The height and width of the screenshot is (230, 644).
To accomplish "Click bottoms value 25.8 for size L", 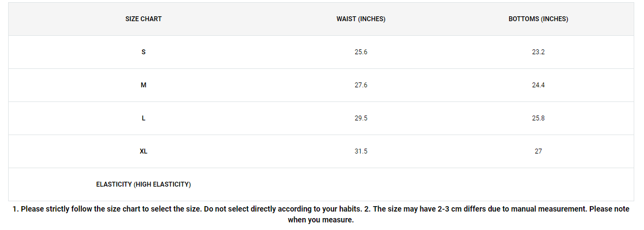I will [x=538, y=118].
